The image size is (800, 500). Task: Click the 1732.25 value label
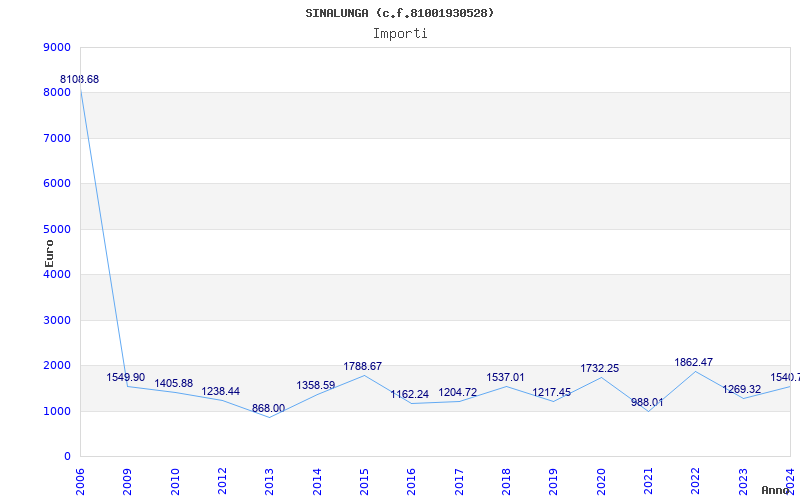tap(599, 368)
